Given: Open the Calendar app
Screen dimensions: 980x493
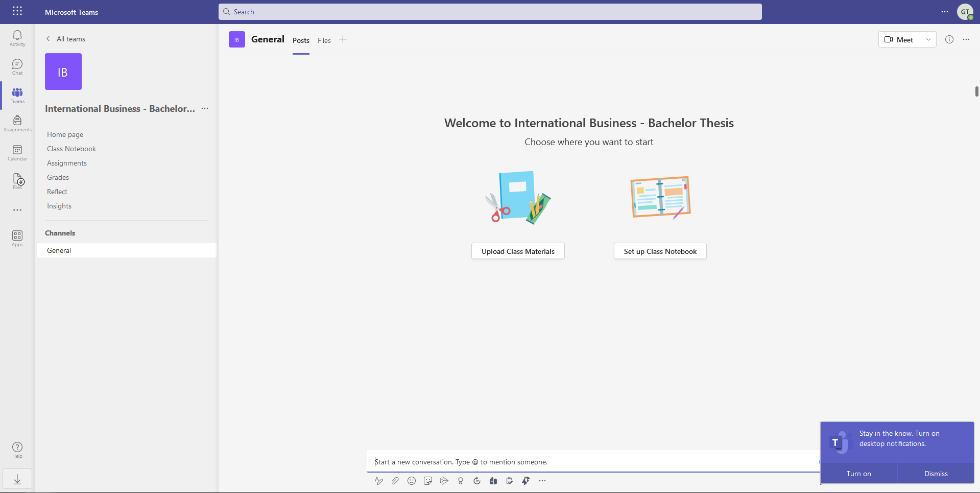Looking at the screenshot, I should click(17, 153).
